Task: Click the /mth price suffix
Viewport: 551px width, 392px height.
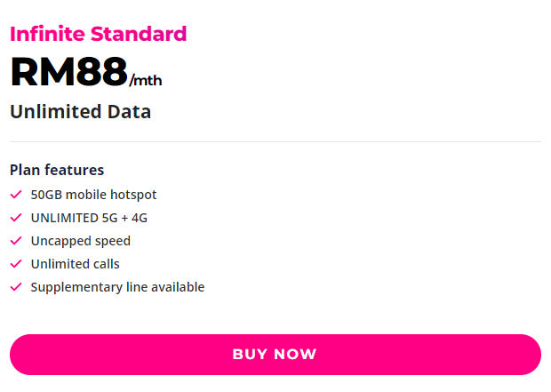Action: pos(146,81)
